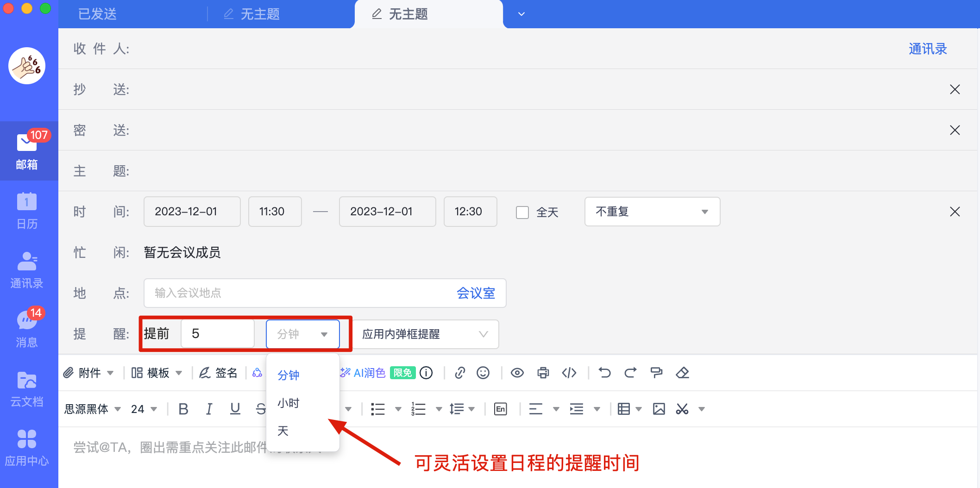The image size is (980, 488).
Task: Click the info icon beside 限免
Action: click(x=426, y=373)
